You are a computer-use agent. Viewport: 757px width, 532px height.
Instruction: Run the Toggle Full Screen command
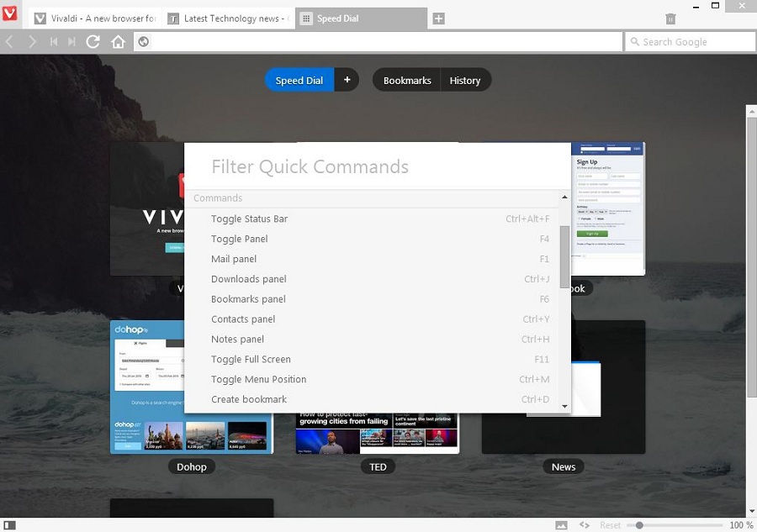tap(371, 360)
